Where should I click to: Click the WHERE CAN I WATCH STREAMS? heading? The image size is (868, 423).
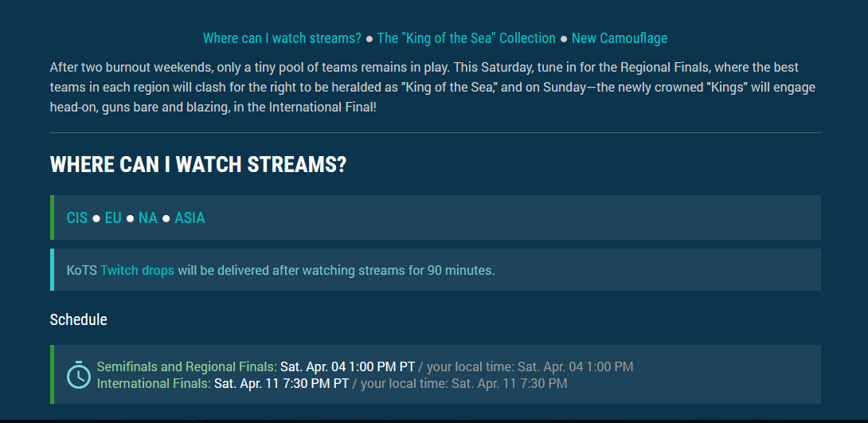(x=198, y=165)
